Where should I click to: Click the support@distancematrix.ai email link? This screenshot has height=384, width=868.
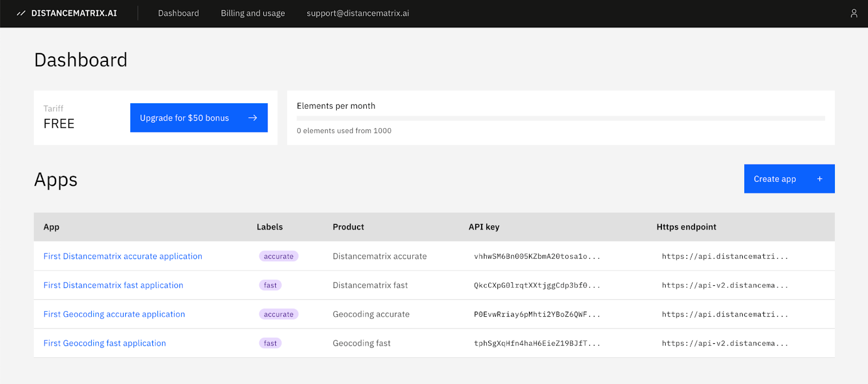click(x=358, y=13)
